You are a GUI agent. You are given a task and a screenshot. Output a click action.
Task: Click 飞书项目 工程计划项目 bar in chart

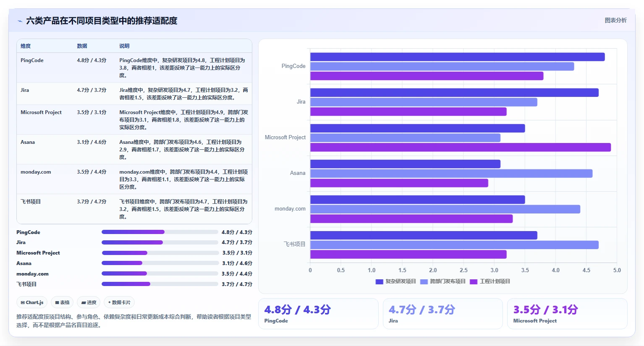(408, 254)
